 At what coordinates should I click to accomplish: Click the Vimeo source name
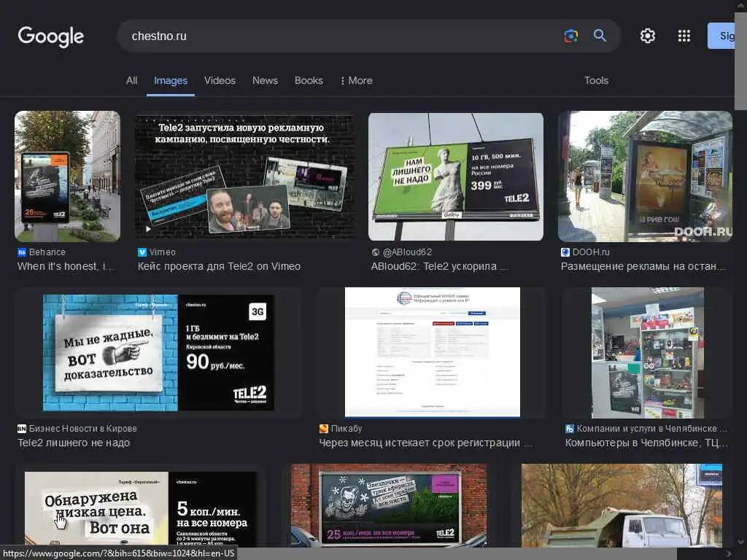pyautogui.click(x=162, y=252)
